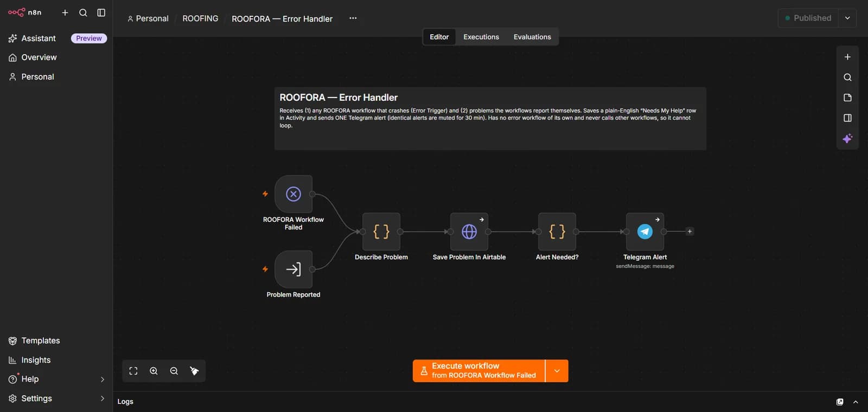Expand the Settings menu
868x412 pixels.
[x=56, y=398]
